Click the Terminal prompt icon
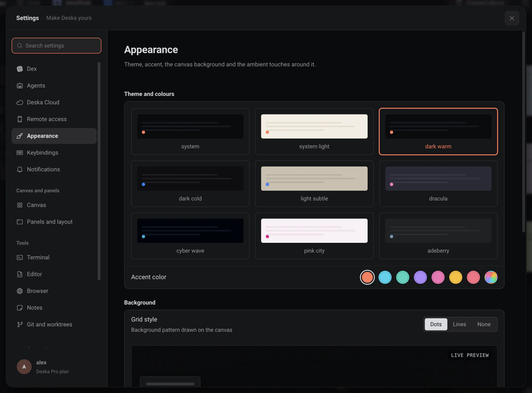The width and height of the screenshot is (532, 393). pyautogui.click(x=20, y=257)
